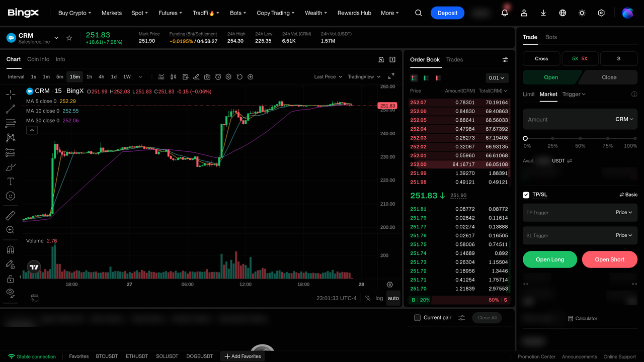Expand the Last Price dropdown

click(328, 77)
